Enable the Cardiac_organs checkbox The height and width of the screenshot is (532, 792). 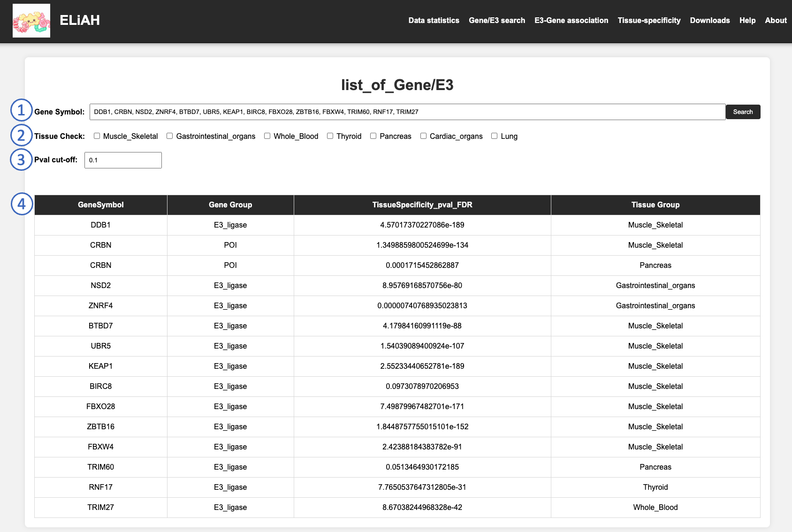[424, 136]
